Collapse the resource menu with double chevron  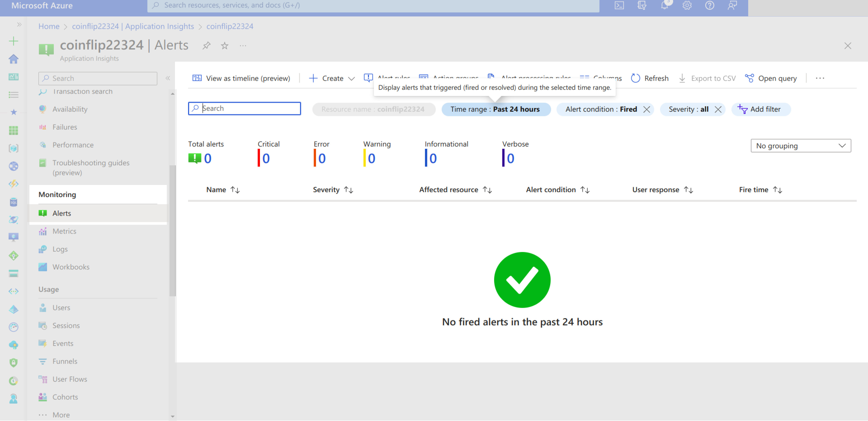click(167, 78)
